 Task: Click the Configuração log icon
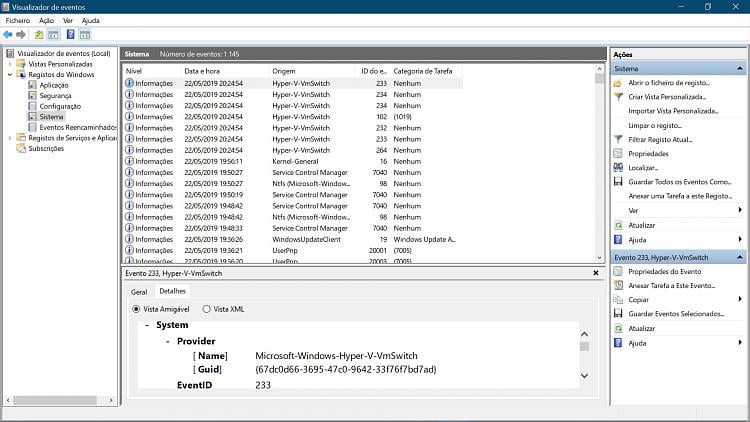coord(33,106)
